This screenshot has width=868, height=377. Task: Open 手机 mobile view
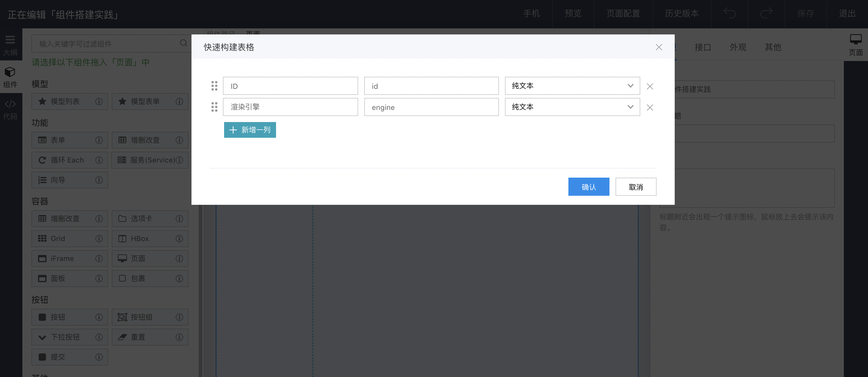click(531, 14)
